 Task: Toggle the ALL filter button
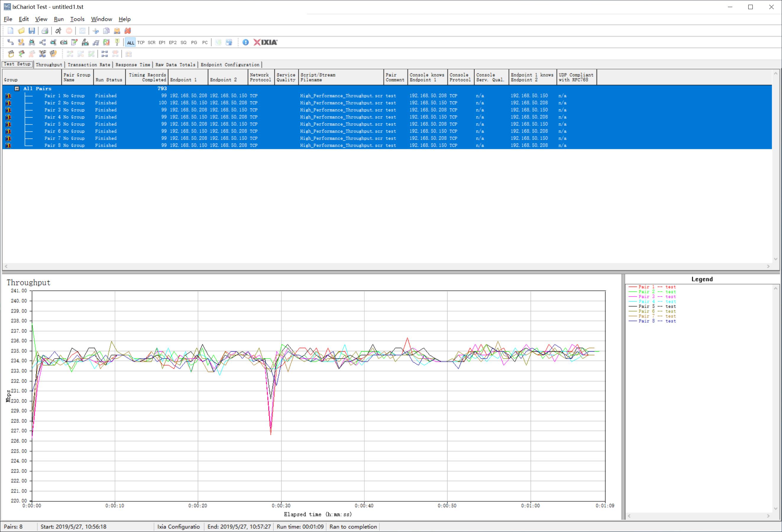point(130,43)
